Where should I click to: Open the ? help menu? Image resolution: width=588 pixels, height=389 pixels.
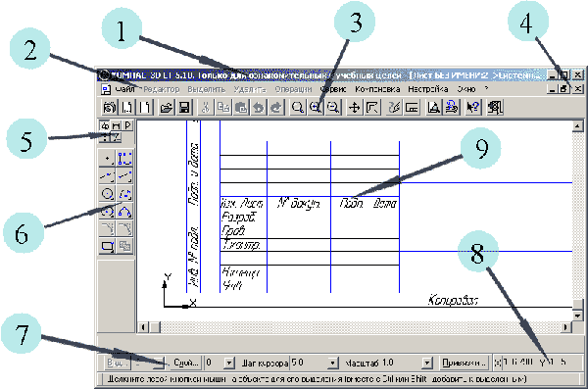pos(486,89)
